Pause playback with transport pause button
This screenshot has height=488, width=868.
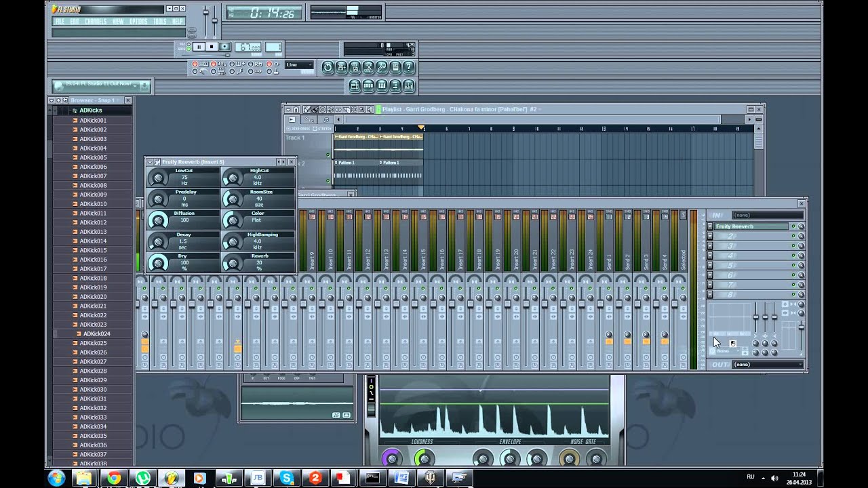pyautogui.click(x=199, y=47)
